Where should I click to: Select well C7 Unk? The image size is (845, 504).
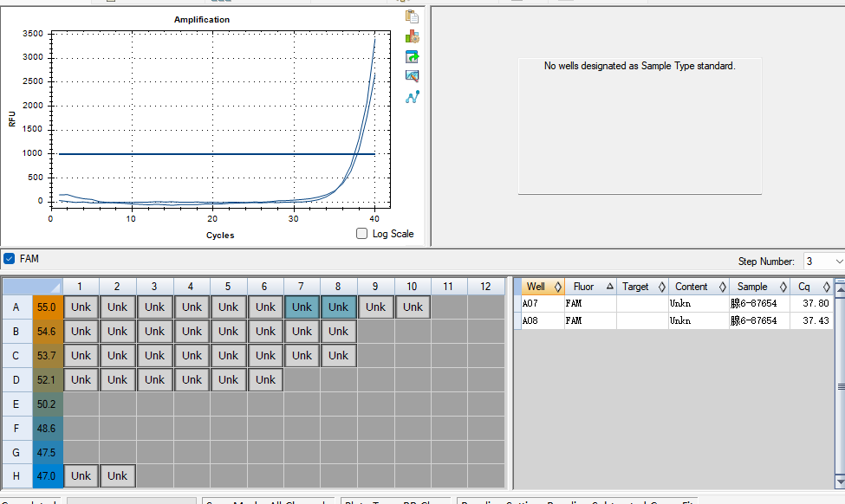pyautogui.click(x=302, y=355)
